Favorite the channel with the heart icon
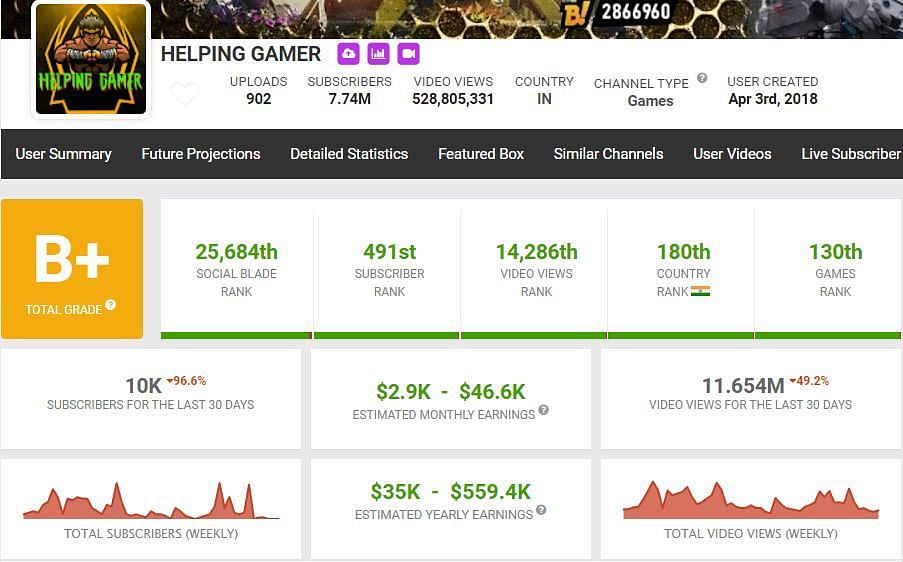Image resolution: width=903 pixels, height=562 pixels. coord(185,95)
